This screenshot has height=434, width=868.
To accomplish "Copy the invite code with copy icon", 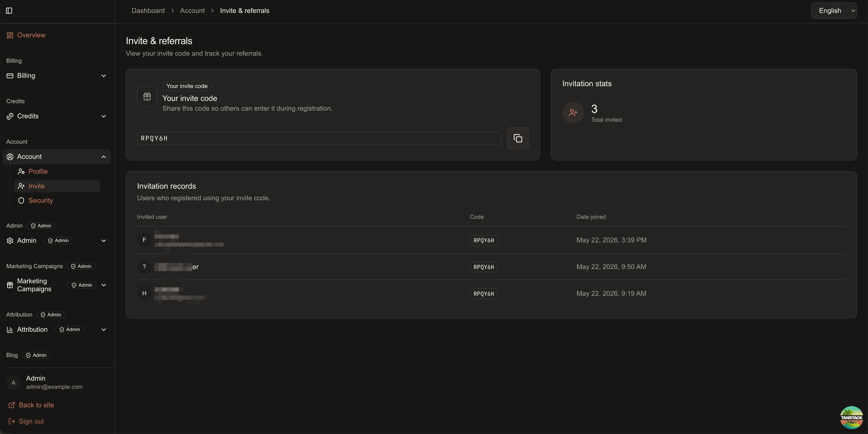I will 517,138.
